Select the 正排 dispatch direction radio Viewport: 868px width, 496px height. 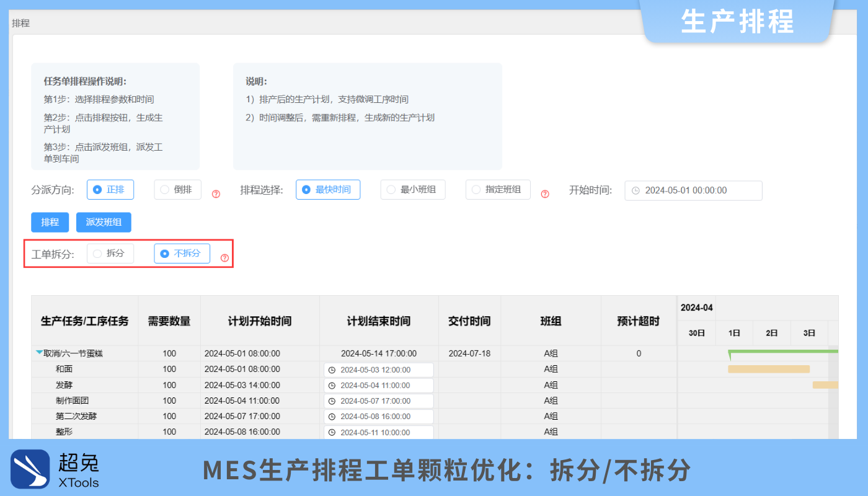pos(110,190)
